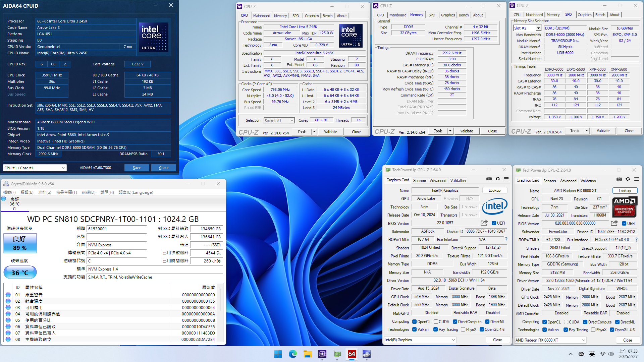Click AIDA64 taskbar icon
The image size is (644, 362).
click(352, 354)
